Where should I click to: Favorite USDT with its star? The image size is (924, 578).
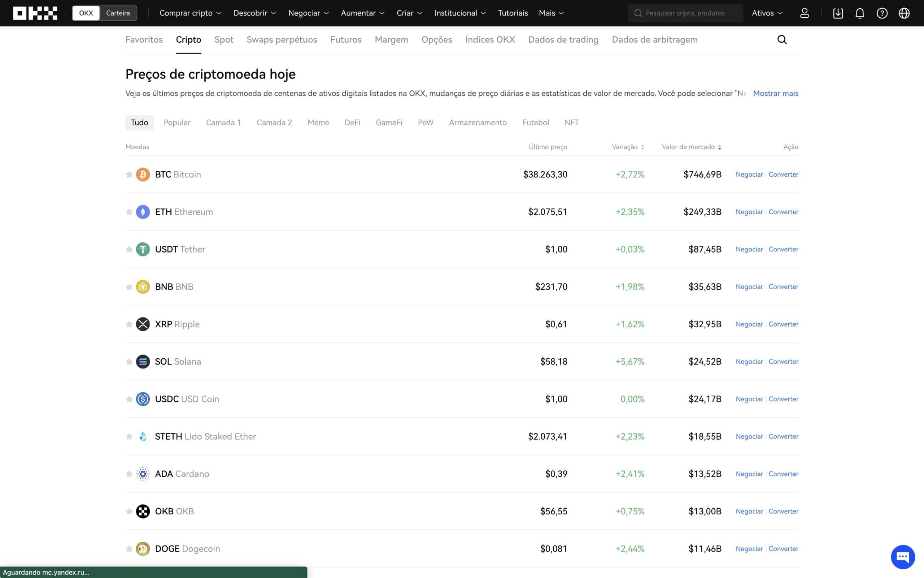coord(129,249)
